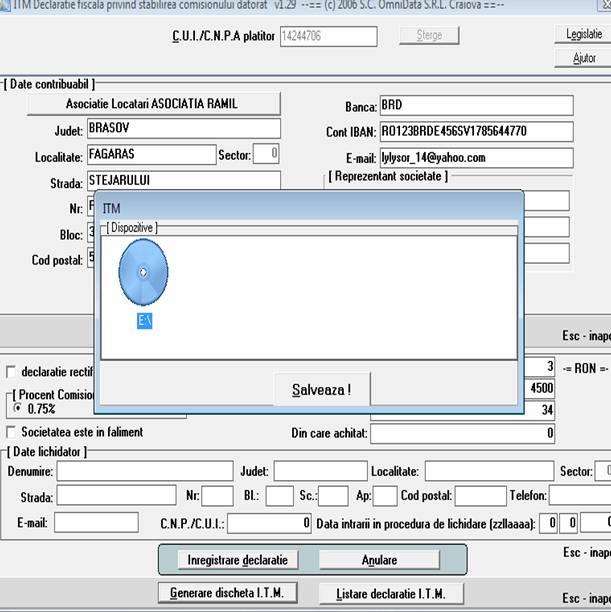
Task: Click the Banca field showing BRD
Action: pos(476,106)
